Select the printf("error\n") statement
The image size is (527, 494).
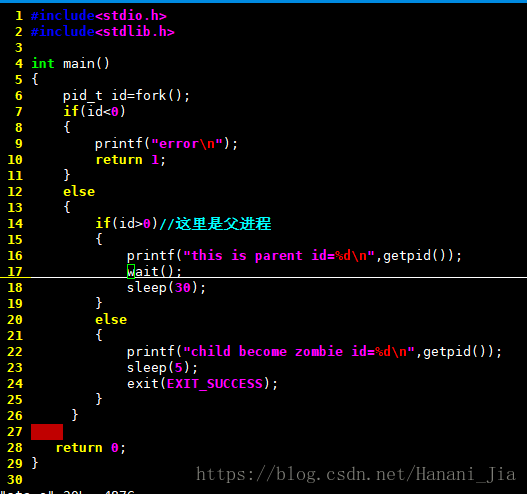[166, 144]
